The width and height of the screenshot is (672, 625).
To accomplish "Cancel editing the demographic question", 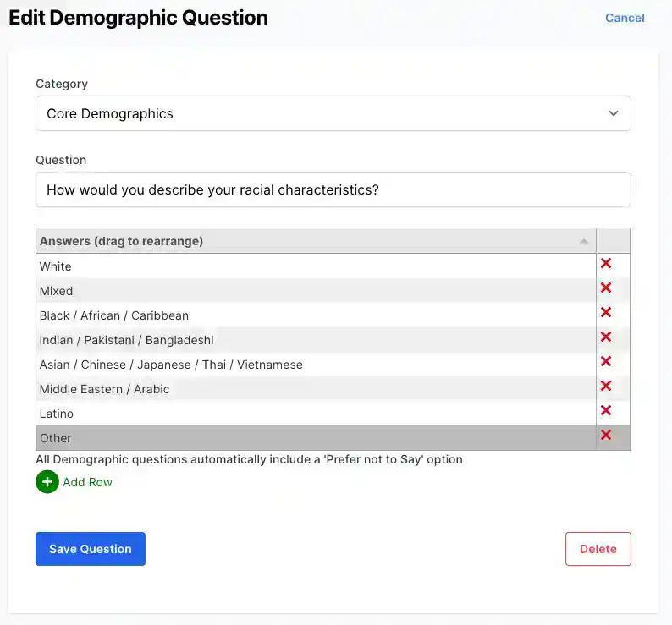I will tap(625, 18).
